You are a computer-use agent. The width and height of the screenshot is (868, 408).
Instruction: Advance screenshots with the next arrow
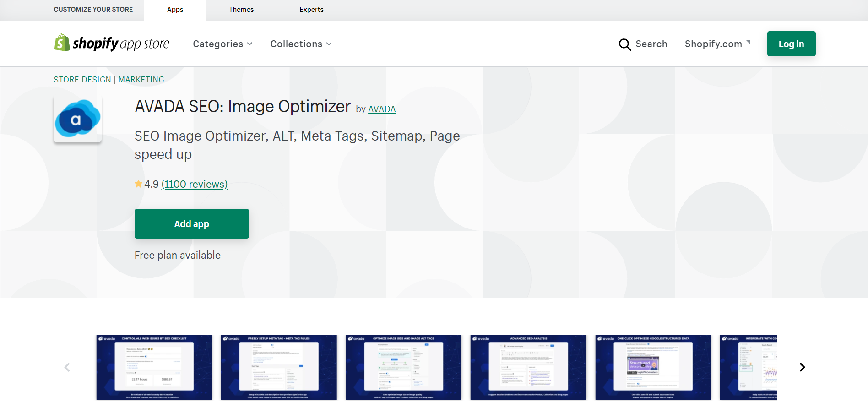point(802,367)
